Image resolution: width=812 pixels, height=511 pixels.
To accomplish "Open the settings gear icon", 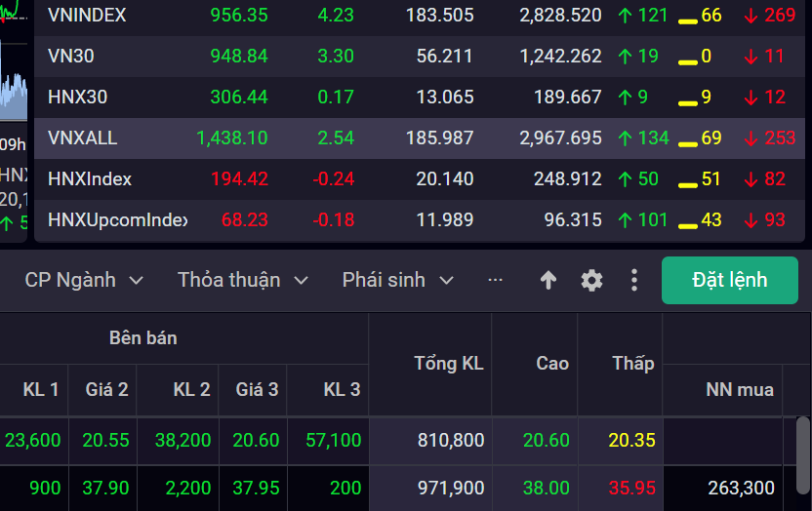I will tap(591, 280).
